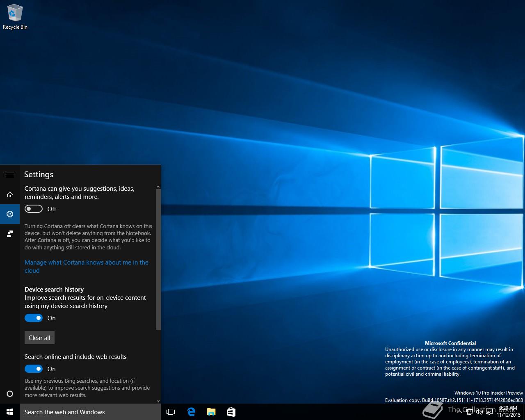
Task: Click the Cortana settings scrollbar thumb
Action: pos(158,259)
